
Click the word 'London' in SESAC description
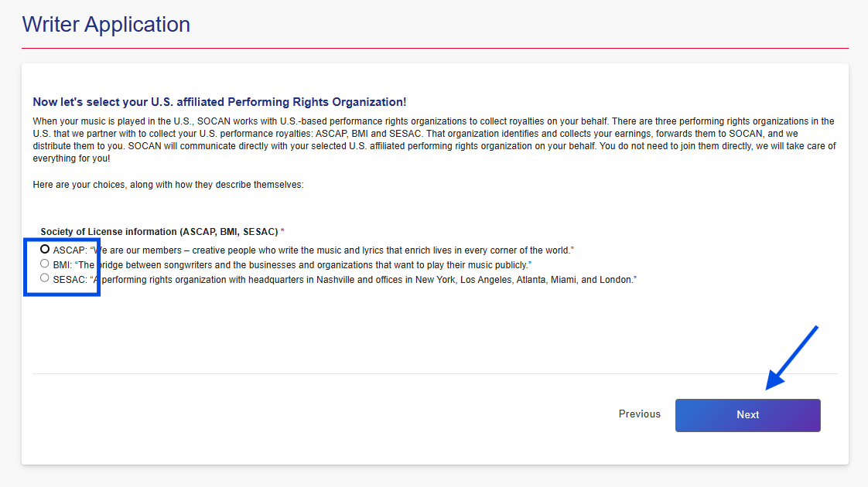[x=617, y=280]
